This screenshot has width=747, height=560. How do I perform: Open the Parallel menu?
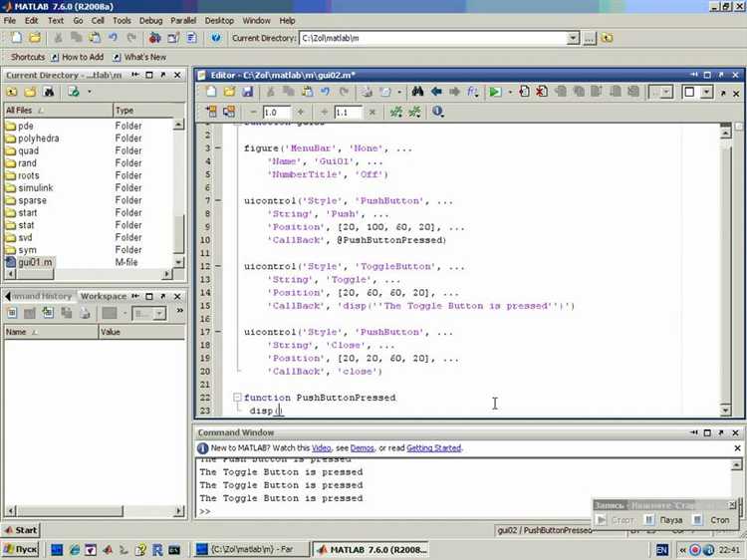183,21
